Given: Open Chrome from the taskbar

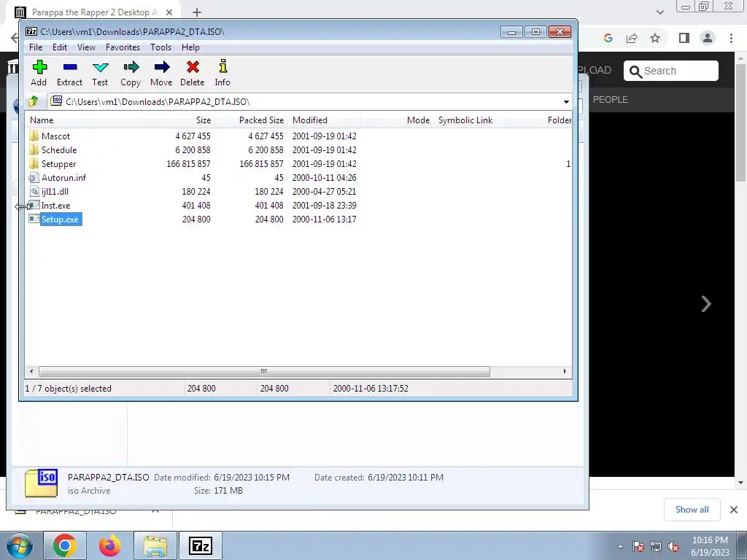Looking at the screenshot, I should [65, 545].
